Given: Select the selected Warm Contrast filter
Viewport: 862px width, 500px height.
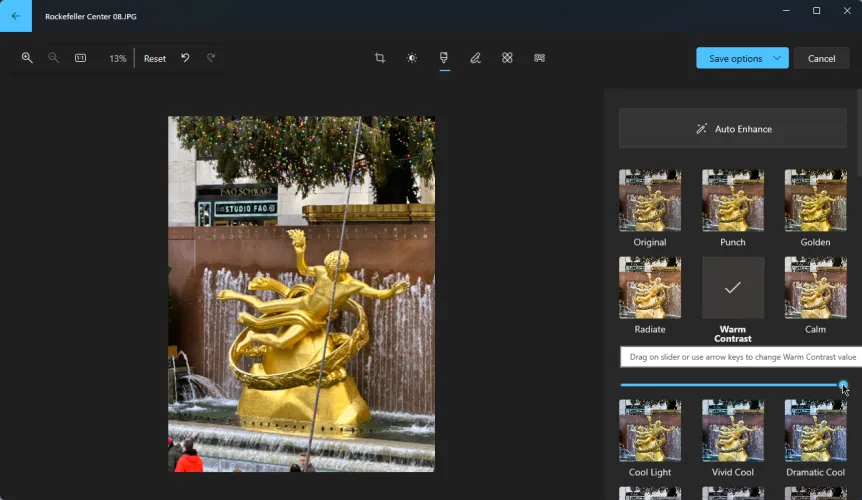Looking at the screenshot, I should pos(733,288).
